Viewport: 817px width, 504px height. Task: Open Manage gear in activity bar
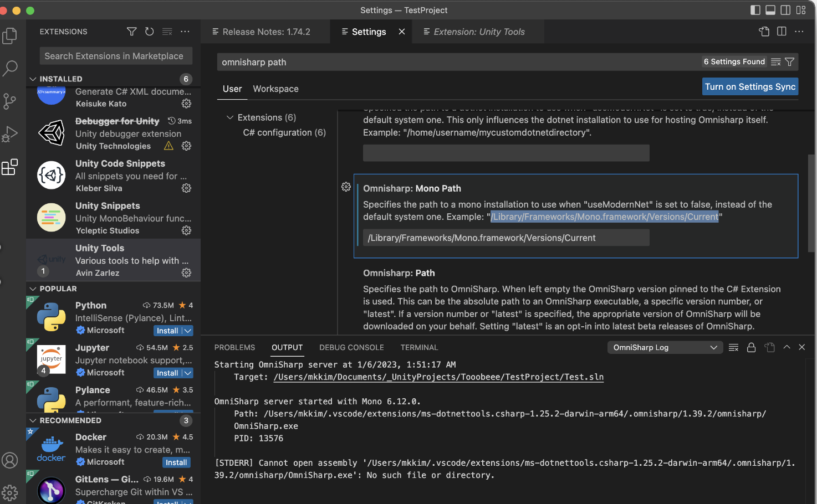[x=10, y=492]
